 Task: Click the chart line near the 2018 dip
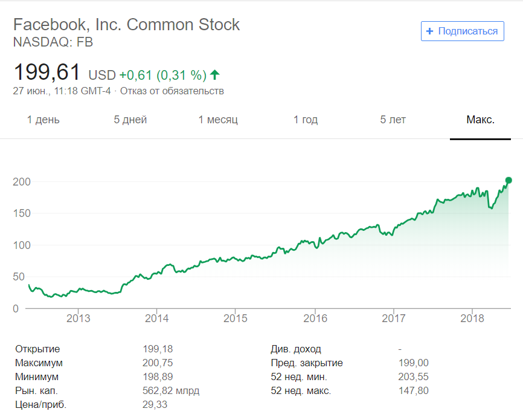491,207
